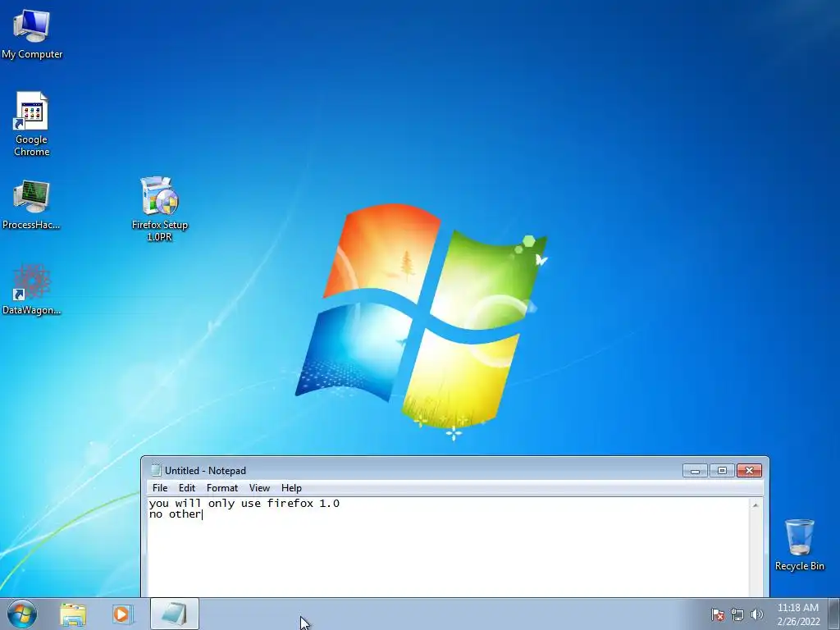This screenshot has height=630, width=840.
Task: Open Action Center flag tray icon
Action: tap(717, 614)
